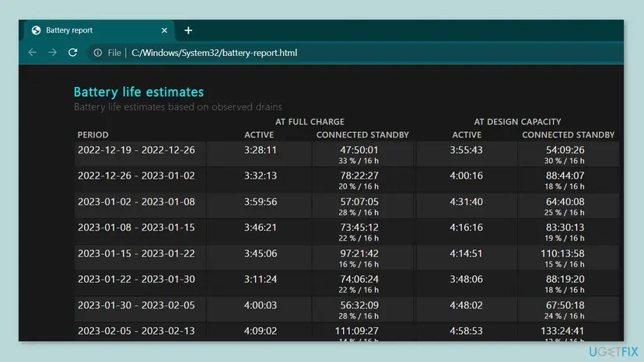
Task: Click design standby value 67:50:18
Action: [x=565, y=305]
